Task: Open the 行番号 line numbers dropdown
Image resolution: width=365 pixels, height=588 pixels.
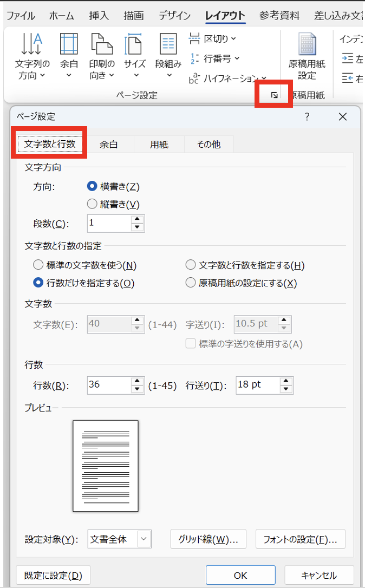Action: 214,58
